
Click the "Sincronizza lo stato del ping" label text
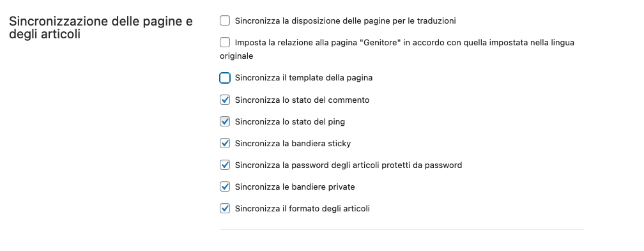click(289, 122)
